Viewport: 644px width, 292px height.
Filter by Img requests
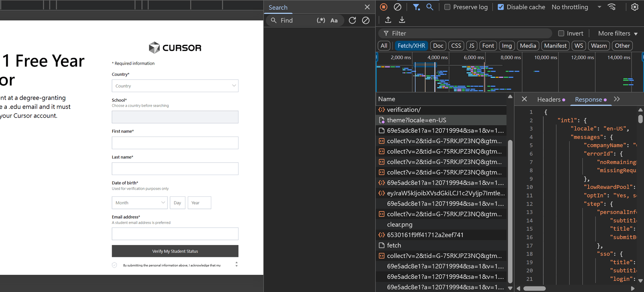tap(507, 46)
